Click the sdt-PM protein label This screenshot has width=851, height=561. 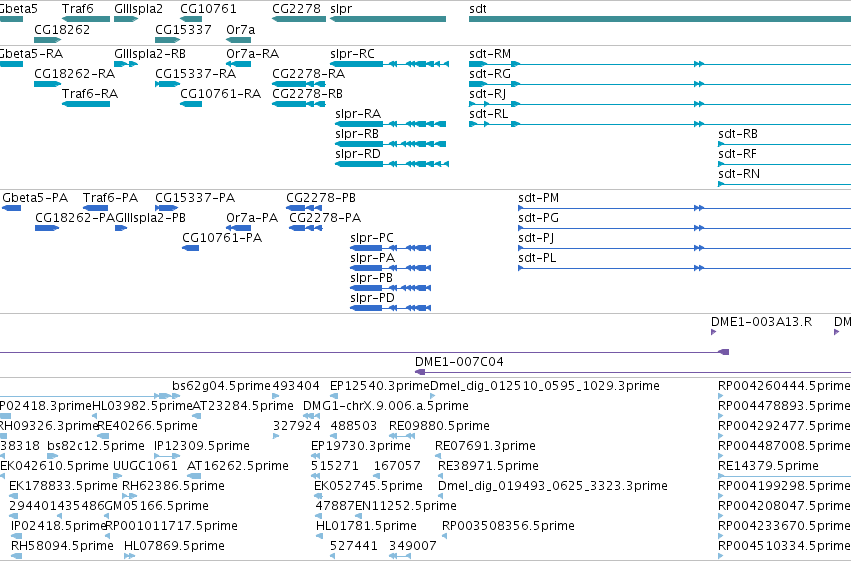tap(538, 198)
